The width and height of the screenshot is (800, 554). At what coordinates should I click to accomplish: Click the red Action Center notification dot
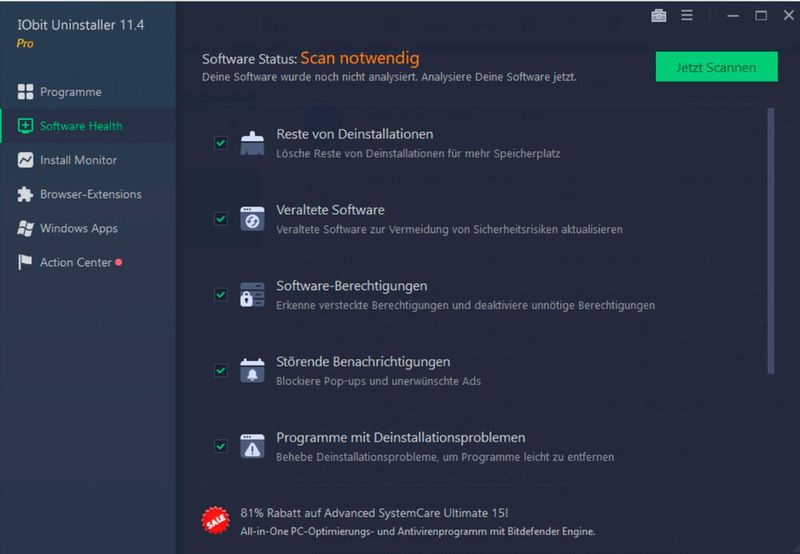(118, 262)
